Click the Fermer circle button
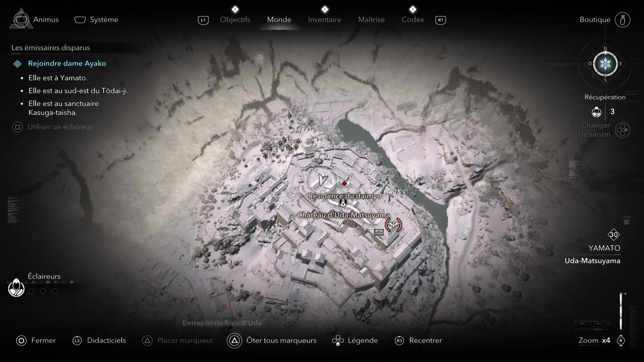This screenshot has height=362, width=644. [x=21, y=341]
